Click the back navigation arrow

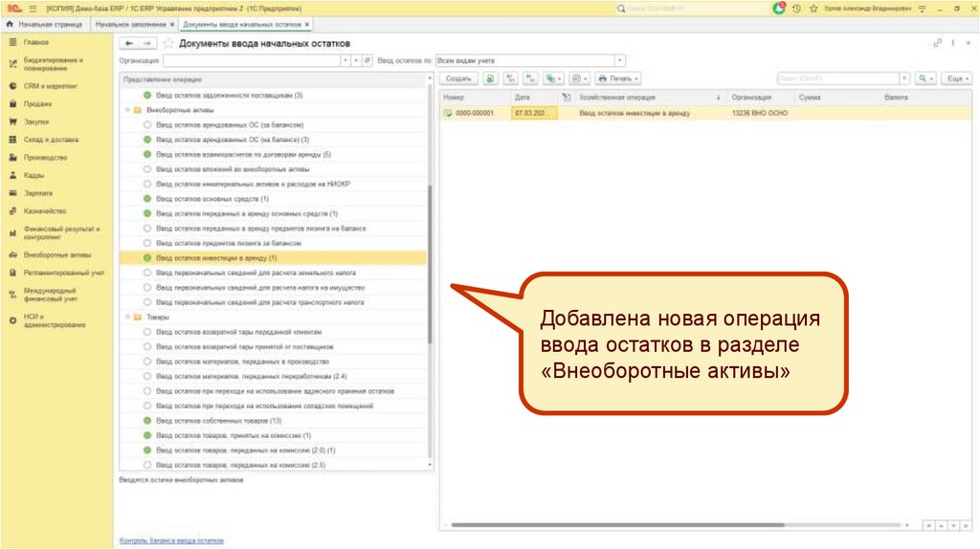[x=130, y=43]
